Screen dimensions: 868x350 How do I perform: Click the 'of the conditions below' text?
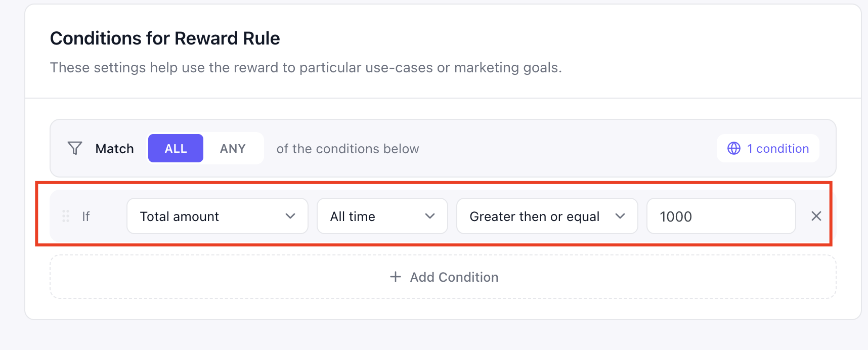[x=348, y=149]
